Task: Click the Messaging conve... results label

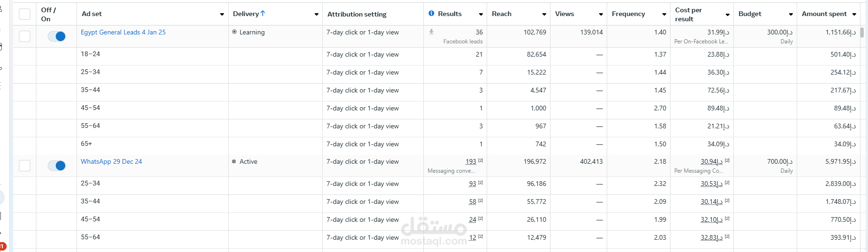Action: coord(451,171)
